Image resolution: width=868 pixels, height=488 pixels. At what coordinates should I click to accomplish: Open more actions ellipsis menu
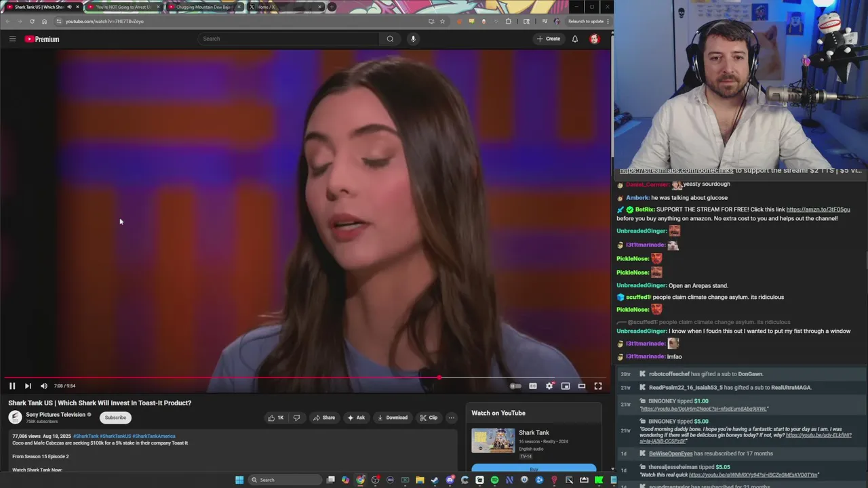point(452,418)
